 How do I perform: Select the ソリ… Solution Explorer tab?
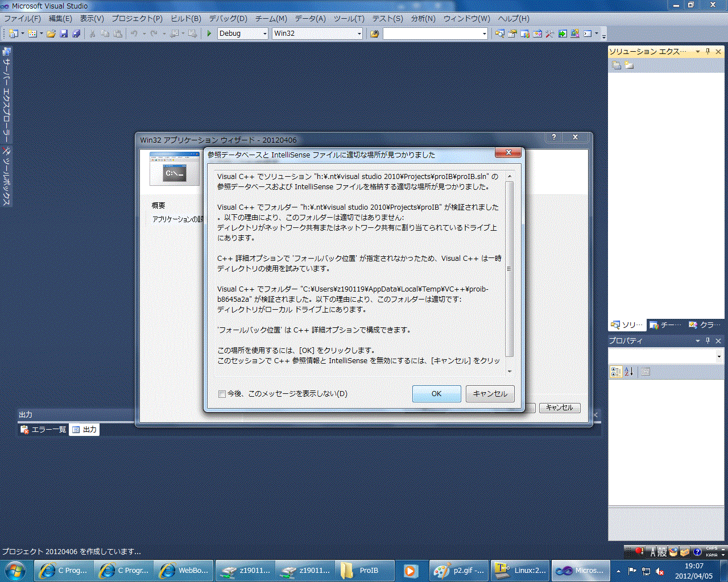[627, 325]
